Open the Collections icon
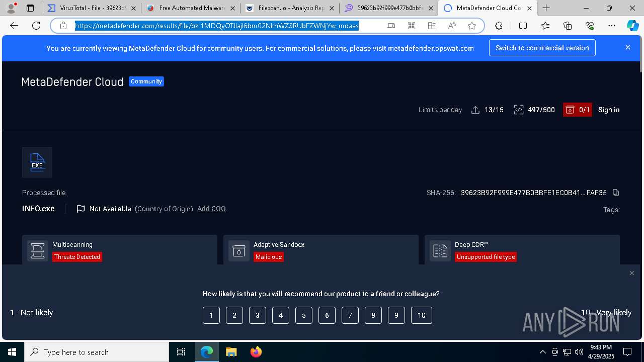Screen dimensions: 644x362 [568, 26]
